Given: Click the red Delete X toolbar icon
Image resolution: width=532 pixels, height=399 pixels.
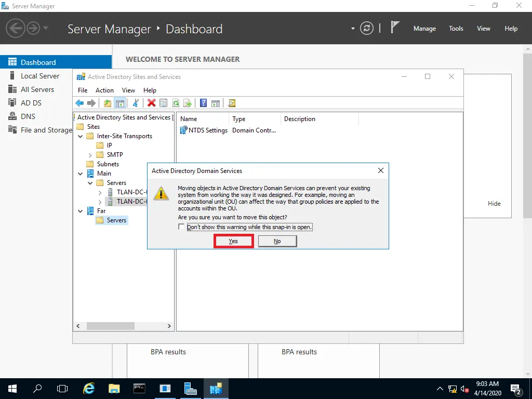Looking at the screenshot, I should (x=151, y=103).
